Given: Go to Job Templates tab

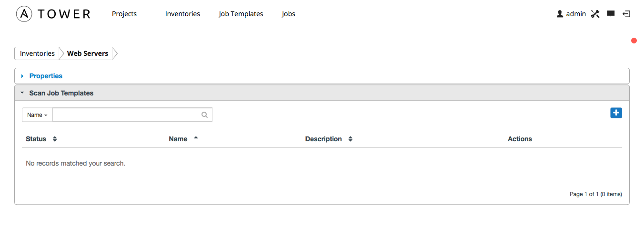Looking at the screenshot, I should click(x=241, y=14).
